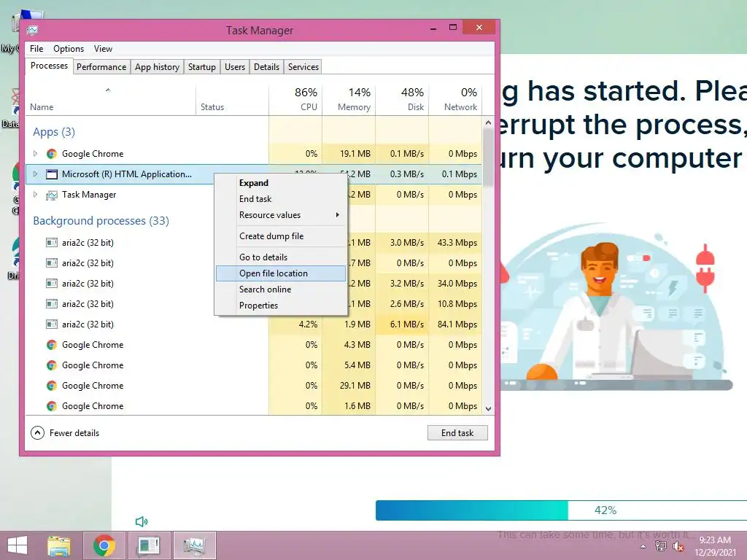Image resolution: width=747 pixels, height=560 pixels.
Task: Click the network tray icon
Action: [661, 546]
